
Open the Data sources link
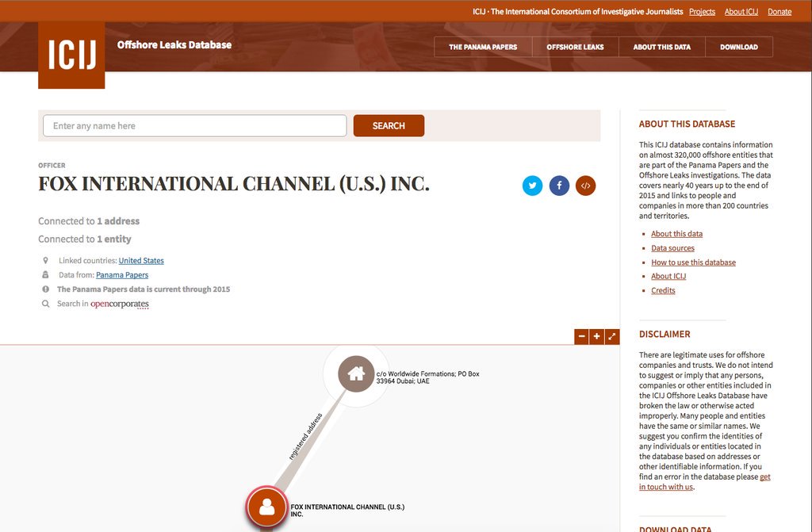click(672, 248)
